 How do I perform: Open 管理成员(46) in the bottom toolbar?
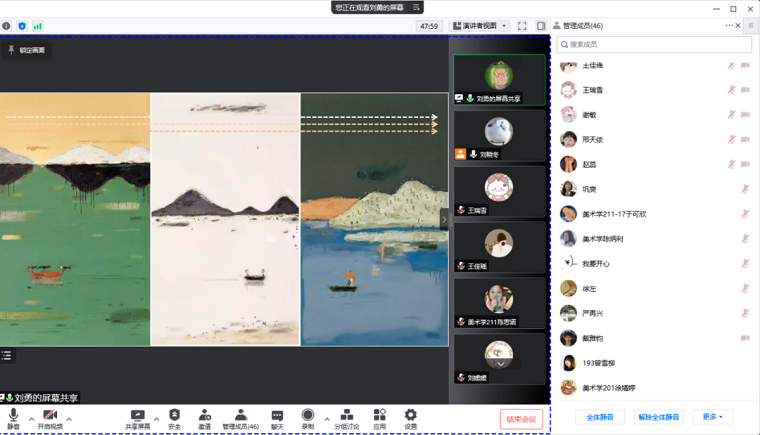pyautogui.click(x=240, y=419)
